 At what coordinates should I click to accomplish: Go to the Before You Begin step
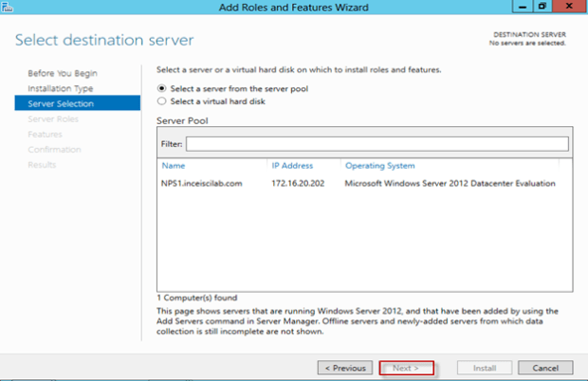pos(63,73)
